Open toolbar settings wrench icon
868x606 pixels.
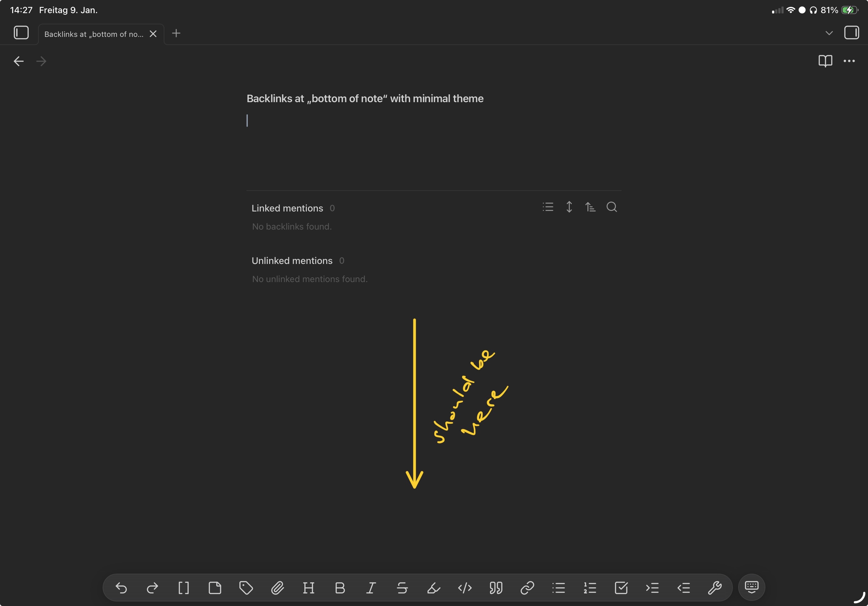click(715, 588)
